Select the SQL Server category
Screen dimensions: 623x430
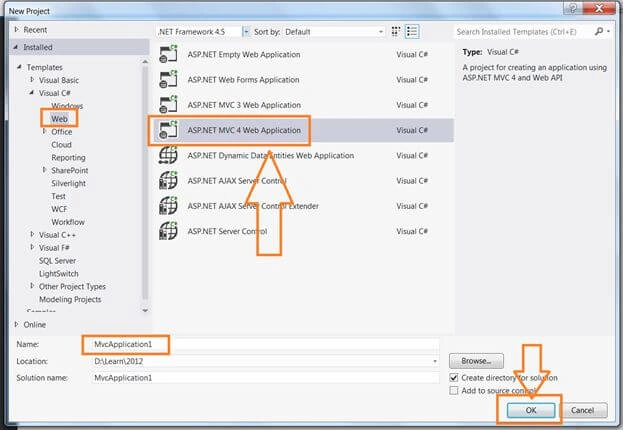(57, 261)
